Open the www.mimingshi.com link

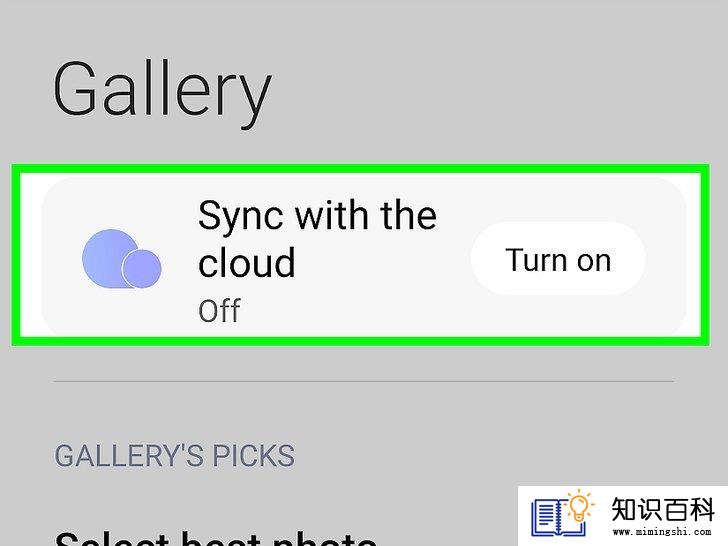pyautogui.click(x=662, y=532)
